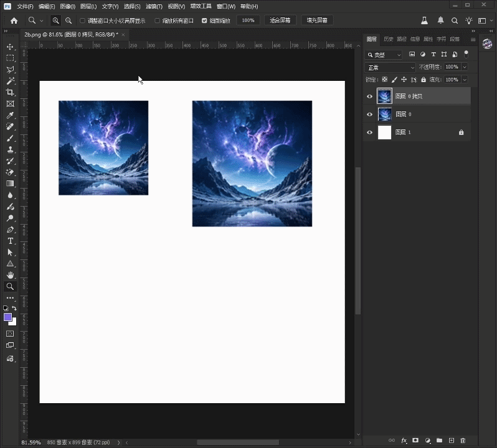The height and width of the screenshot is (448, 497).
Task: Select the Horizontal Type tool
Action: click(10, 241)
